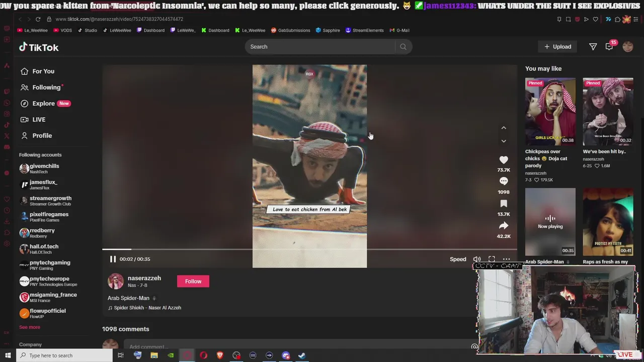The image size is (644, 362).
Task: Open the profile avatar menu
Action: (x=628, y=47)
